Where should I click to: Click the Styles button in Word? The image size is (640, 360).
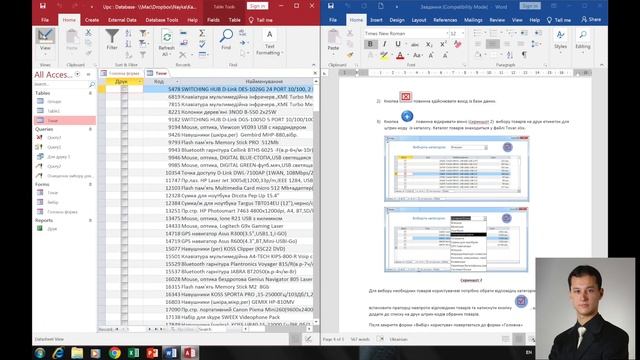[560, 40]
